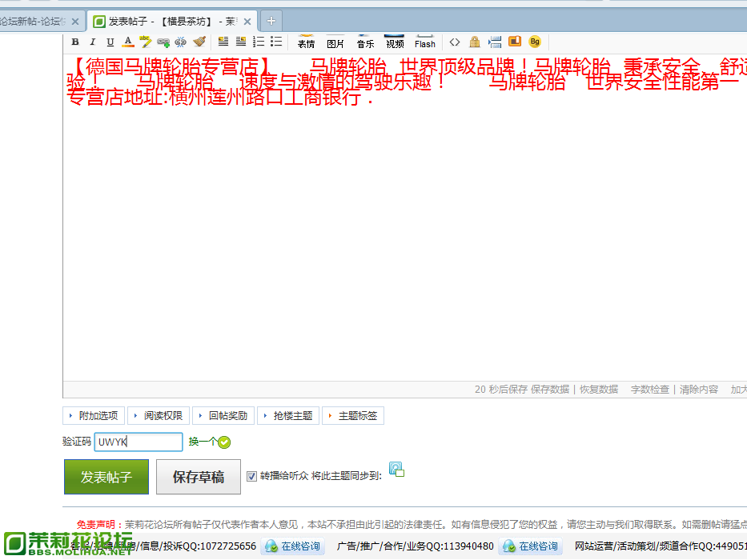The width and height of the screenshot is (747, 560).
Task: Remove link with the unlink icon
Action: coord(181,42)
